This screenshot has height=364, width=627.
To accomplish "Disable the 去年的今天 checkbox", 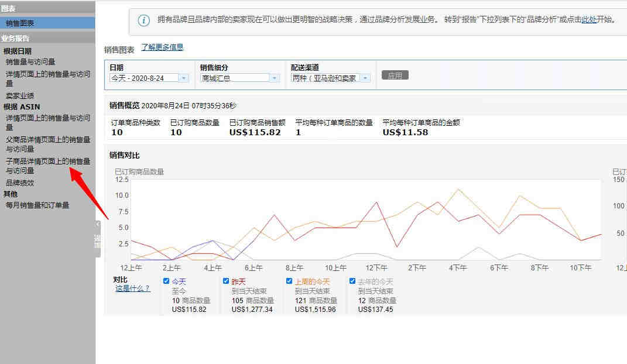I will click(352, 281).
